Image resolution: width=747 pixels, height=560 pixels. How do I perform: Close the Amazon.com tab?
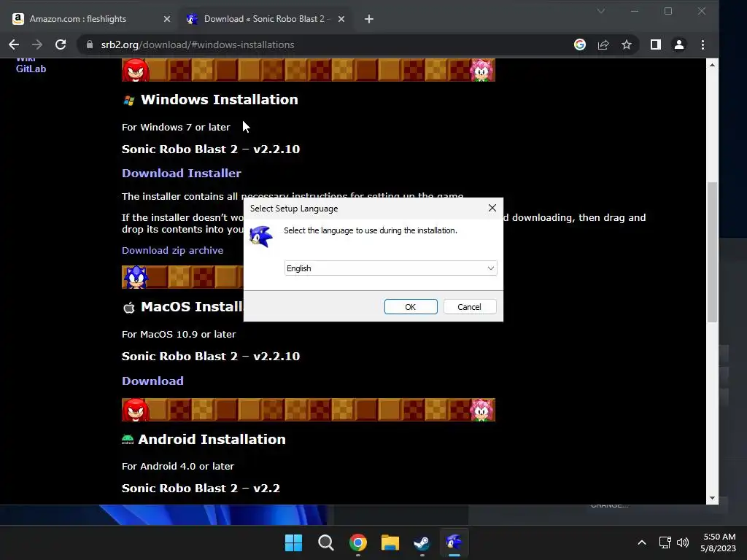(167, 19)
